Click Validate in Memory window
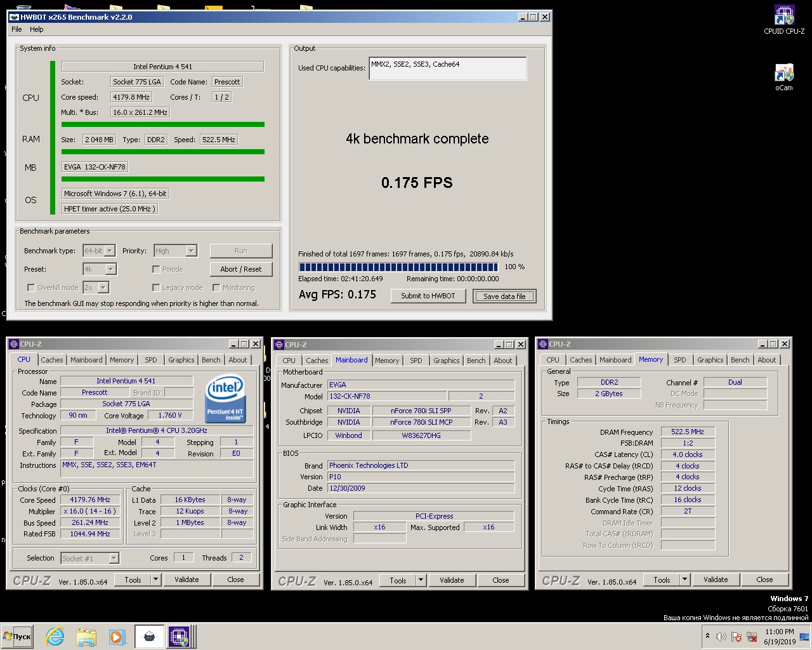The width and height of the screenshot is (812, 650). click(716, 580)
